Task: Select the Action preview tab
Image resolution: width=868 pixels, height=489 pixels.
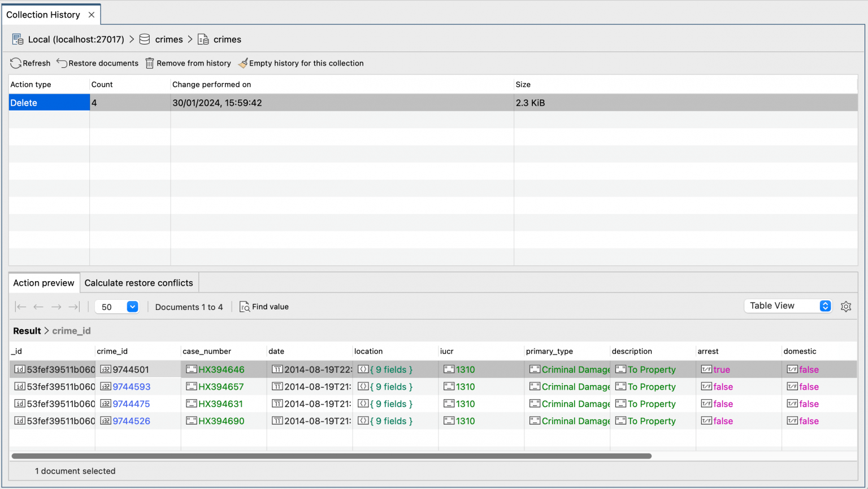Action: [x=44, y=283]
